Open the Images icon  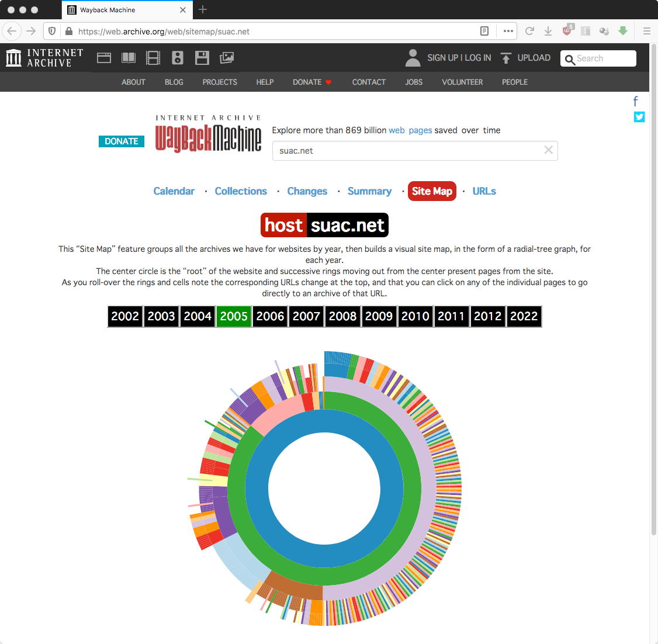(227, 58)
